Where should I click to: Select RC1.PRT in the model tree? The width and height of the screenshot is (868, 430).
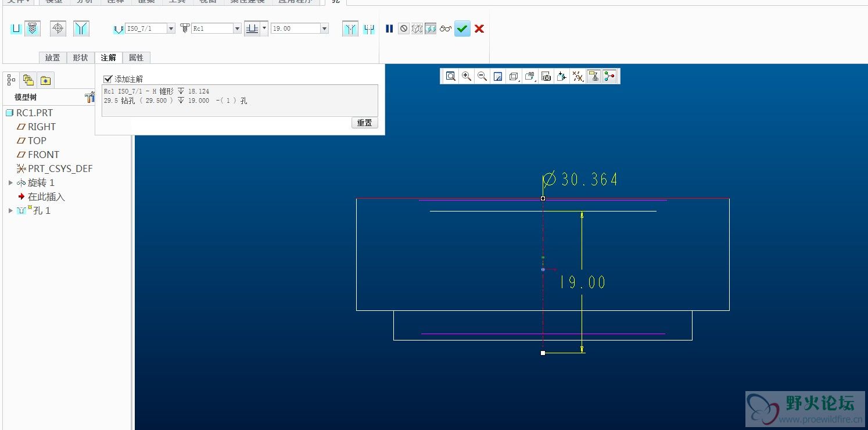29,113
